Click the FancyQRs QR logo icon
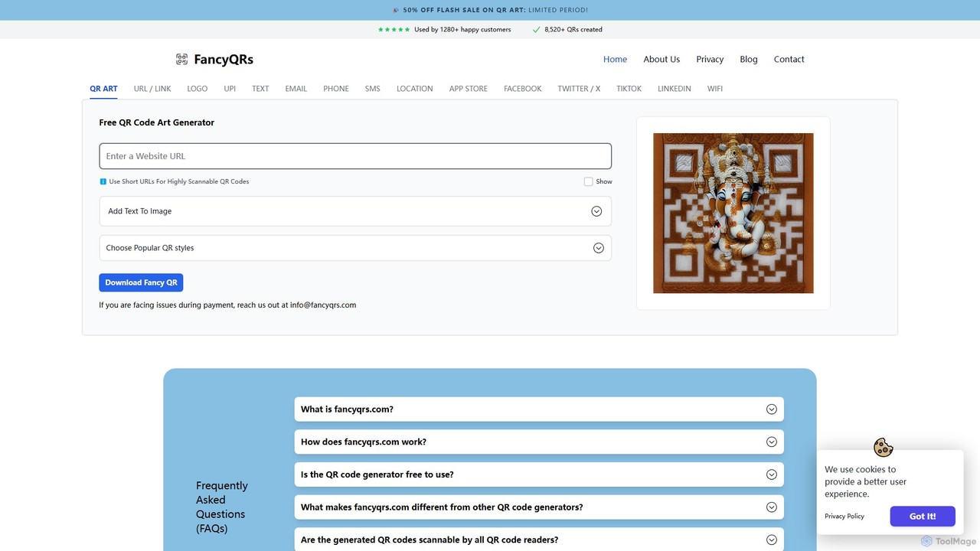Image resolution: width=980 pixels, height=551 pixels. (181, 59)
